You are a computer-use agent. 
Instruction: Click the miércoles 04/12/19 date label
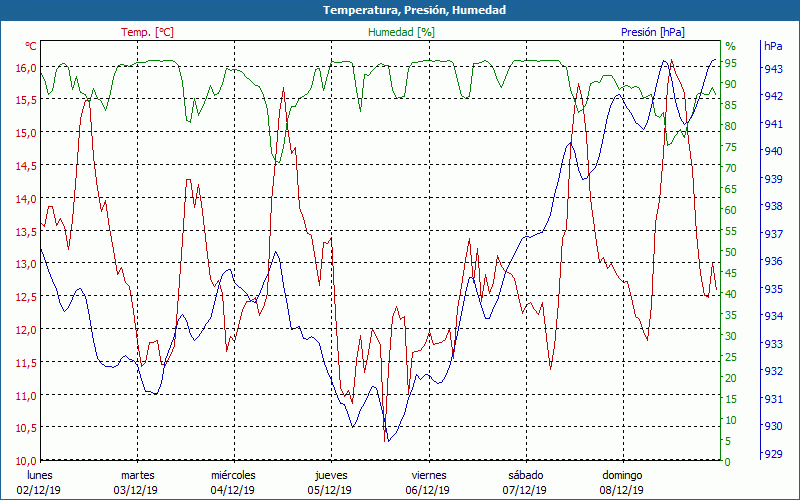pos(233,483)
